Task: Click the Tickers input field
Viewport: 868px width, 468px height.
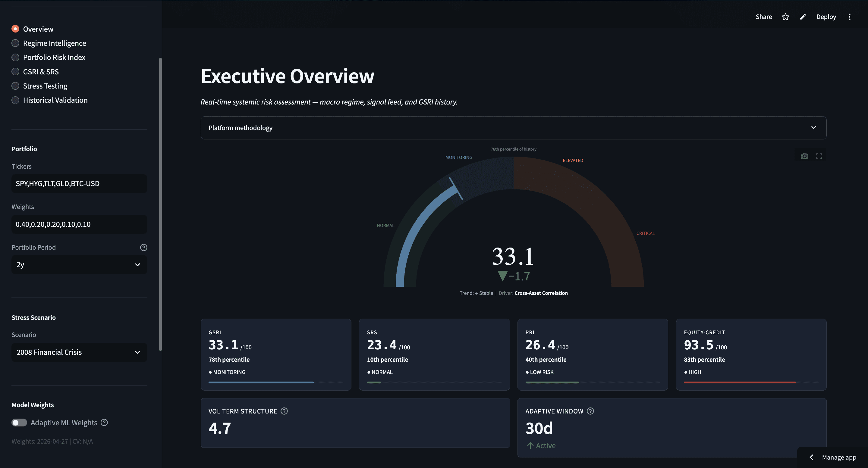Action: 79,184
